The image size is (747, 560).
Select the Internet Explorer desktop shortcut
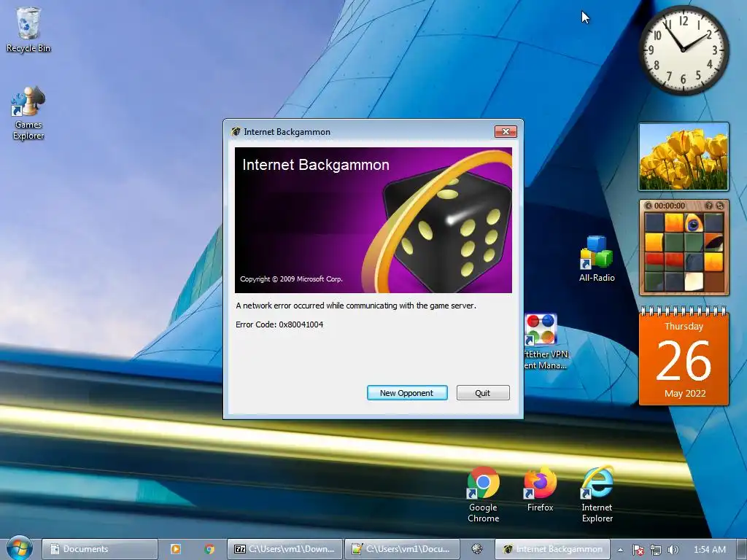click(x=597, y=494)
